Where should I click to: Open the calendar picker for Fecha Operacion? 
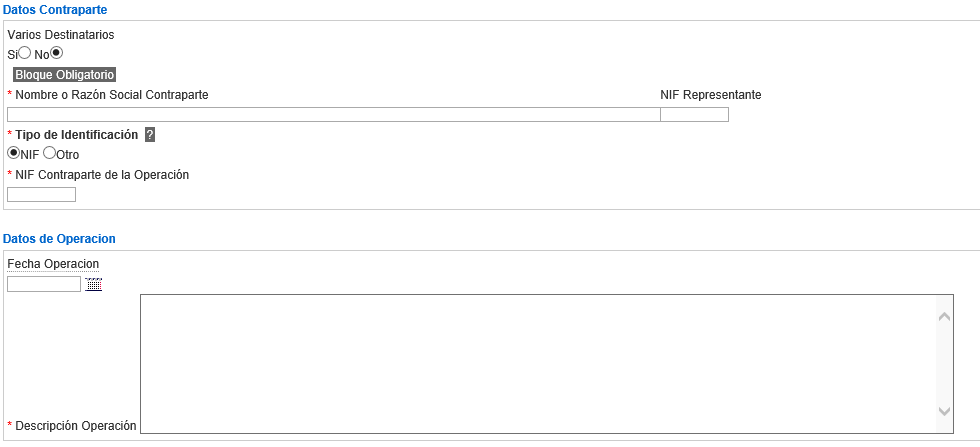pyautogui.click(x=93, y=284)
